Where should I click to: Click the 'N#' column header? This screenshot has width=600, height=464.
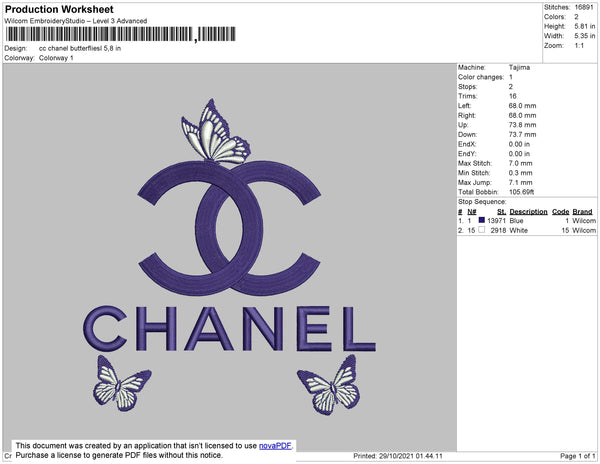[x=472, y=212]
